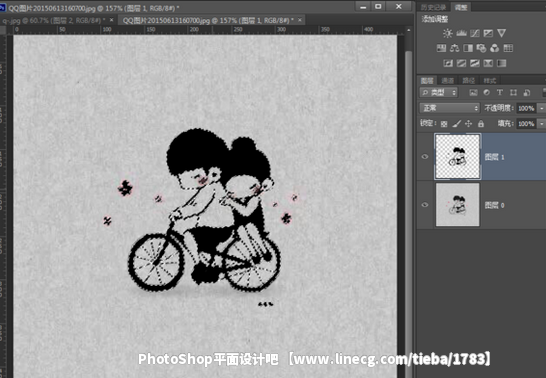Click the Ps icon in the title bar
Image resolution: width=546 pixels, height=378 pixels.
[3, 8]
